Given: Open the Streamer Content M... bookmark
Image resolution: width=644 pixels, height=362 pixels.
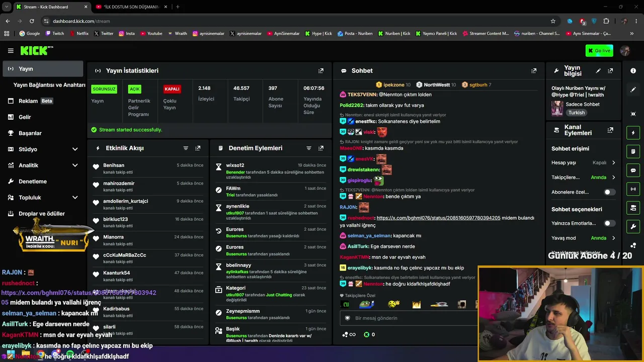Looking at the screenshot, I should 485,34.
